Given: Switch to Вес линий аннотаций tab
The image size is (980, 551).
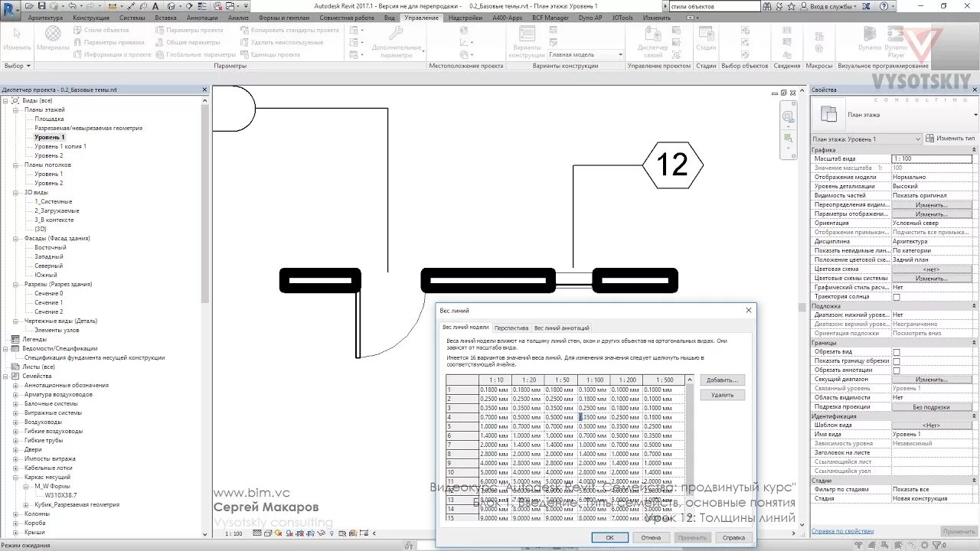Looking at the screenshot, I should coord(562,328).
